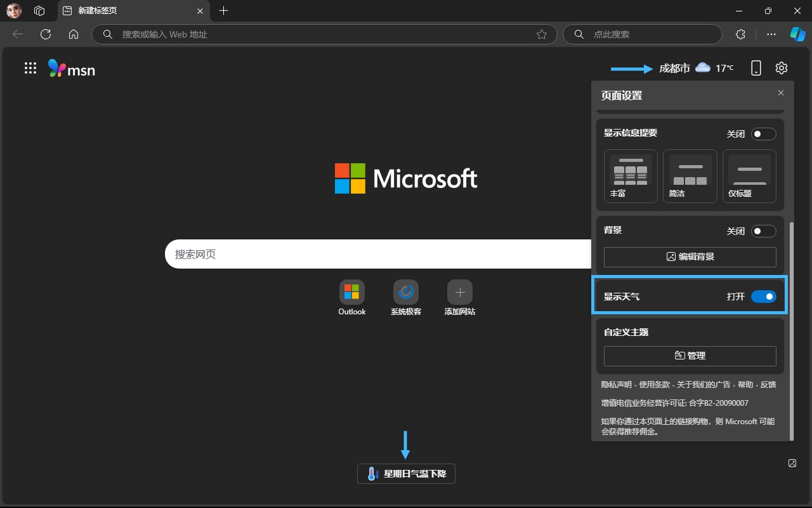Close the 新建标签页 tab
The image size is (812, 508).
click(200, 11)
